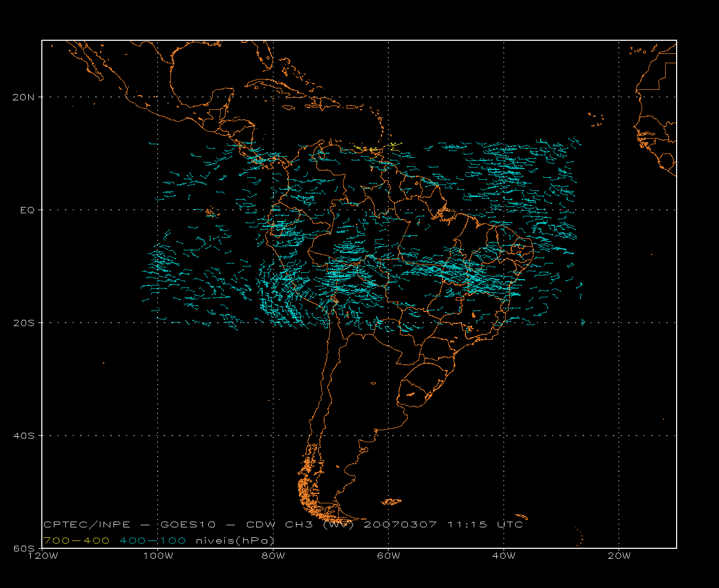Click the 20W longitude label
The width and height of the screenshot is (719, 588).
click(619, 556)
